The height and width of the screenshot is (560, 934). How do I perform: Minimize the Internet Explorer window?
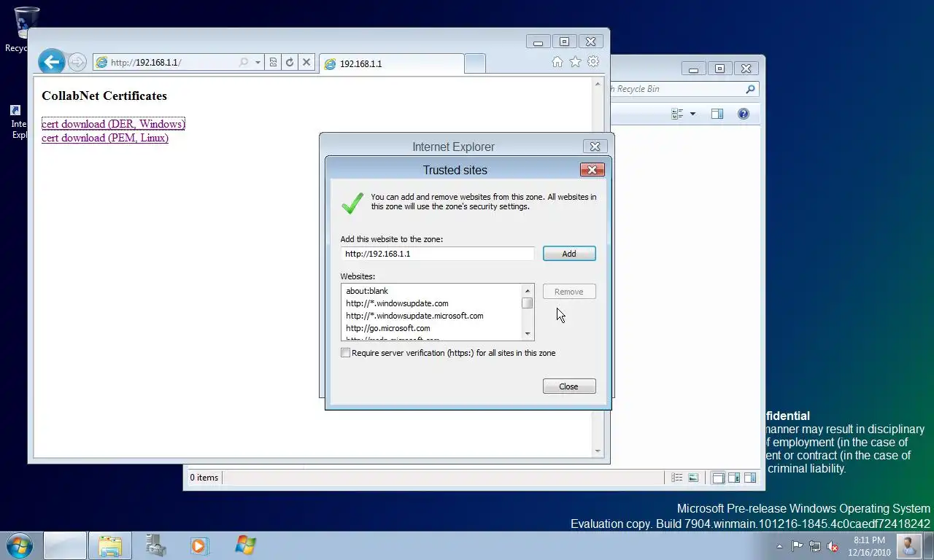539,42
